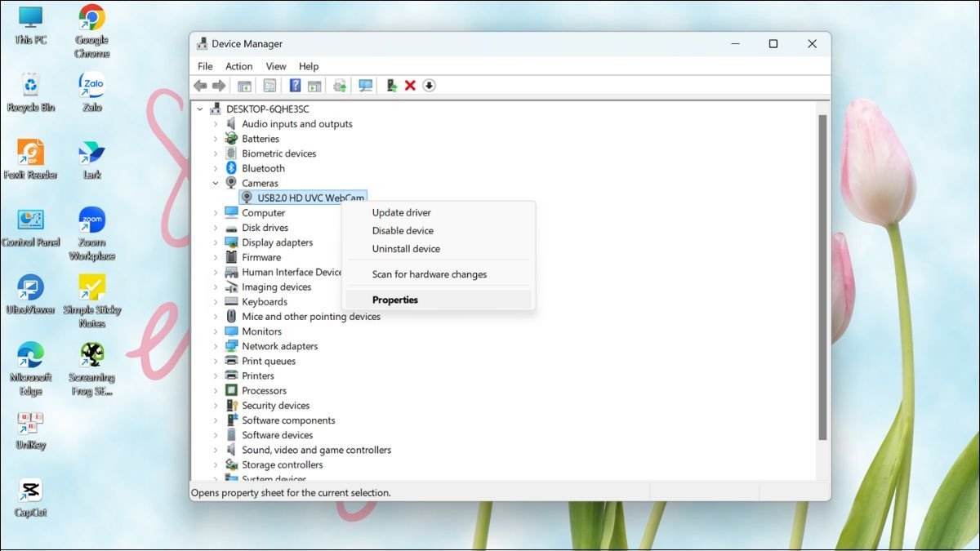Select the Update driver toolbar icon
980x551 pixels.
point(340,85)
